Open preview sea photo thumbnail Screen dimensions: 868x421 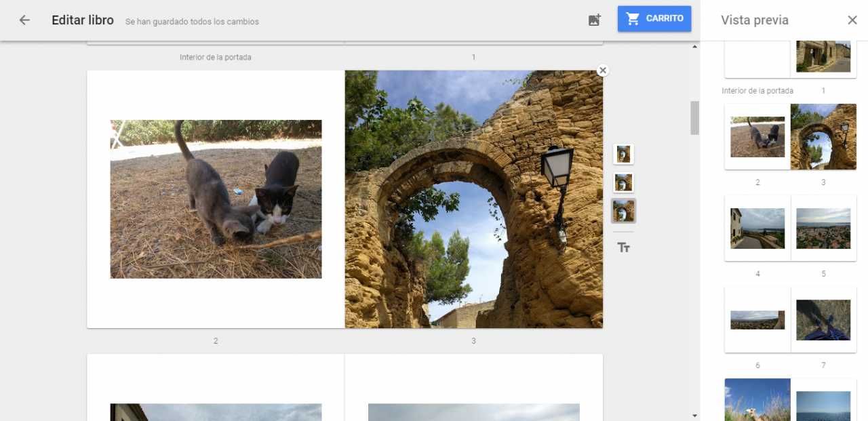pos(823,406)
